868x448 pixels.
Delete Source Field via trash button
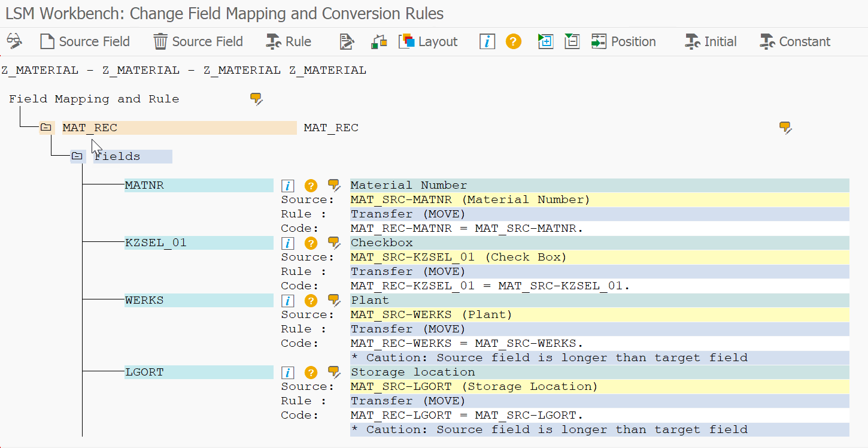pos(198,41)
